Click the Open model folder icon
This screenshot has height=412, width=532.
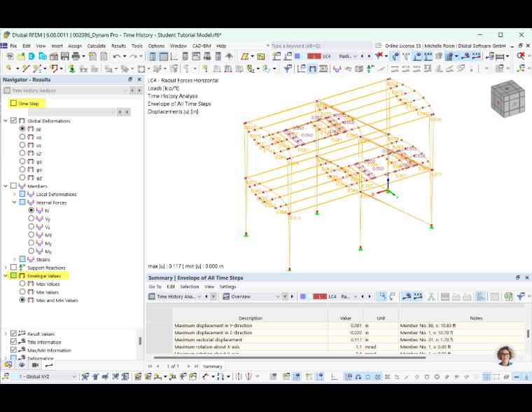[21, 56]
